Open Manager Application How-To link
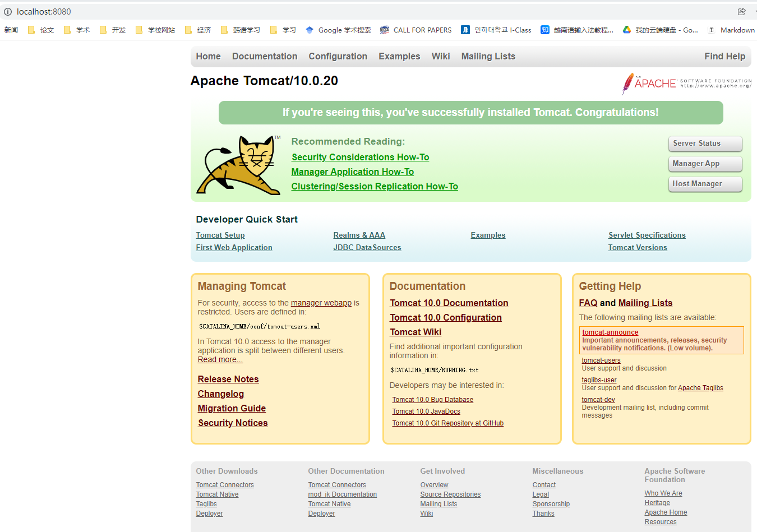757x532 pixels. [353, 172]
